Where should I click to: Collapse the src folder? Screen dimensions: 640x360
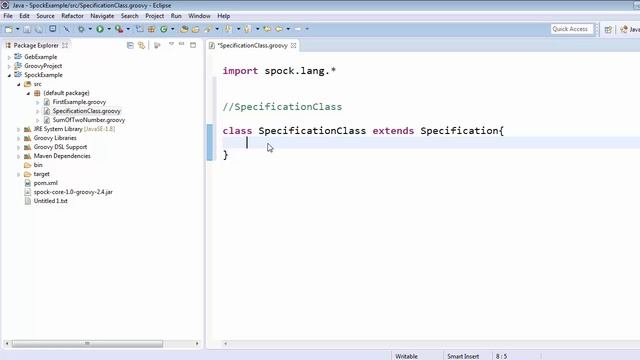coord(19,84)
